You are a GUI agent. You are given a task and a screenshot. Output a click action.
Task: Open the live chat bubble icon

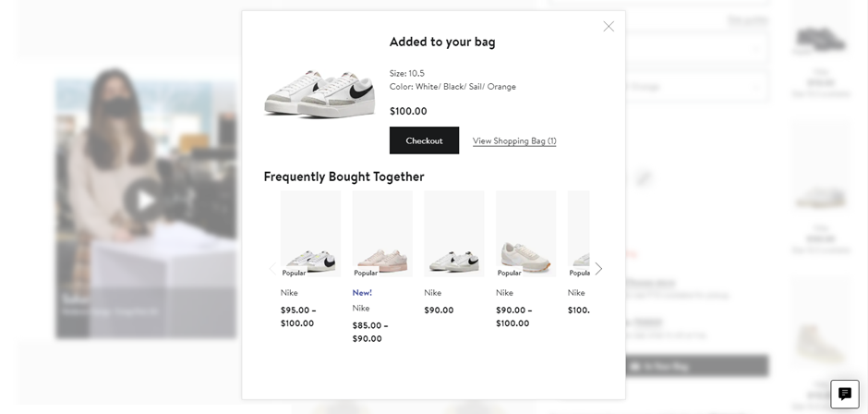[x=844, y=394]
